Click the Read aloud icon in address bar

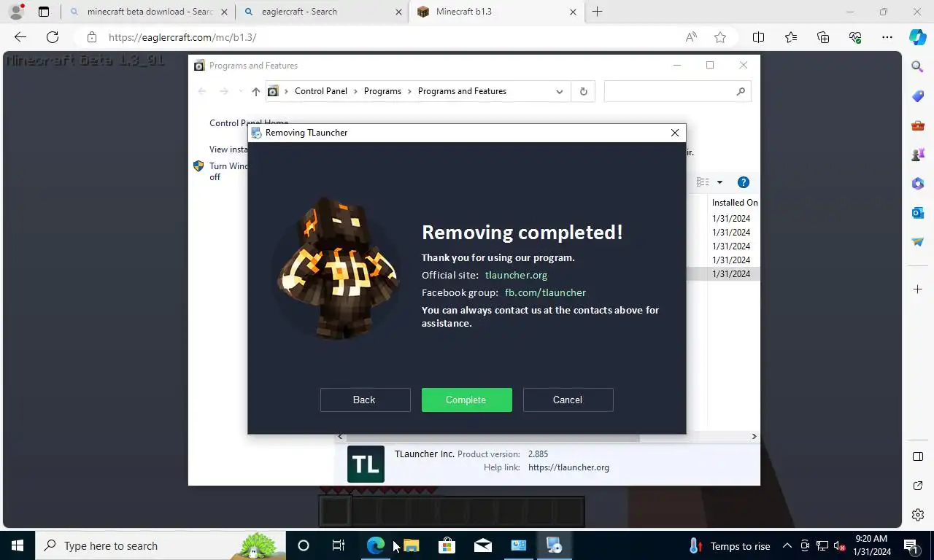point(690,37)
